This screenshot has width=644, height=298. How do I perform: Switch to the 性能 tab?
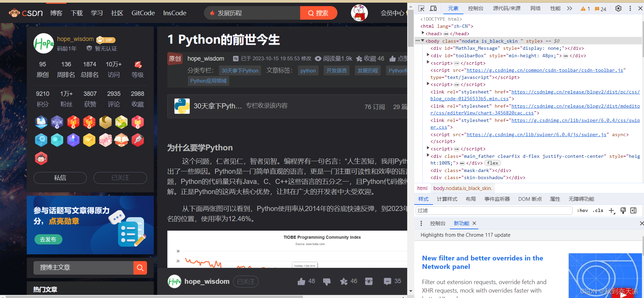(555, 8)
